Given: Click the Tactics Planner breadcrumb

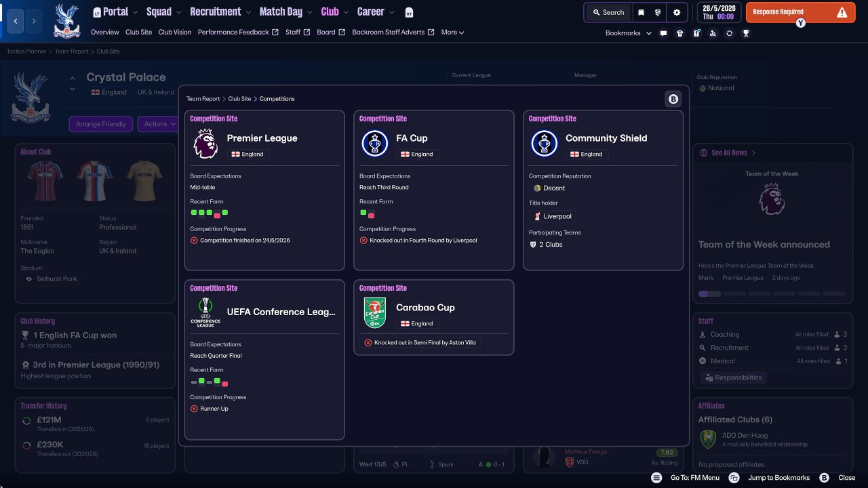Looking at the screenshot, I should pos(26,52).
